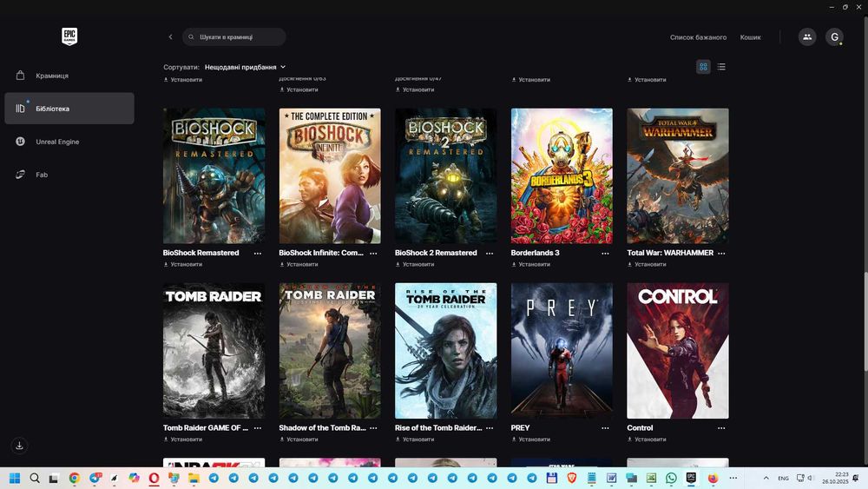The height and width of the screenshot is (489, 868).
Task: Open options menu for BioShock 2 Remastered
Action: coord(490,253)
